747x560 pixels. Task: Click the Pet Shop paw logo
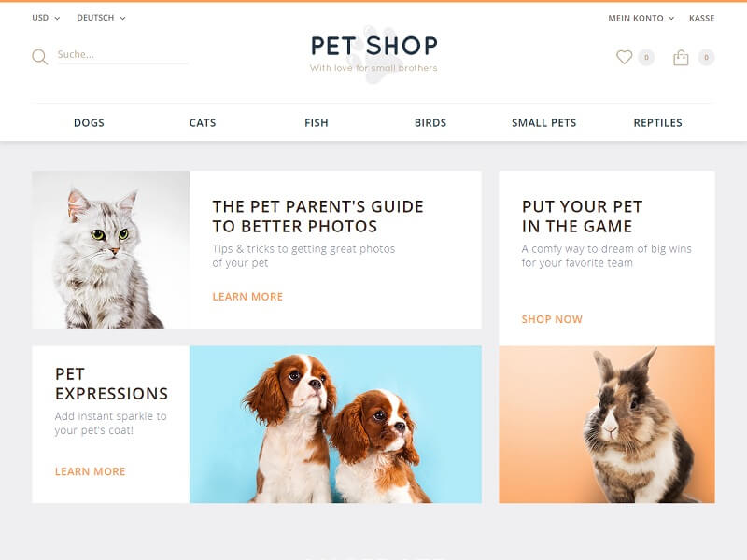point(374,53)
